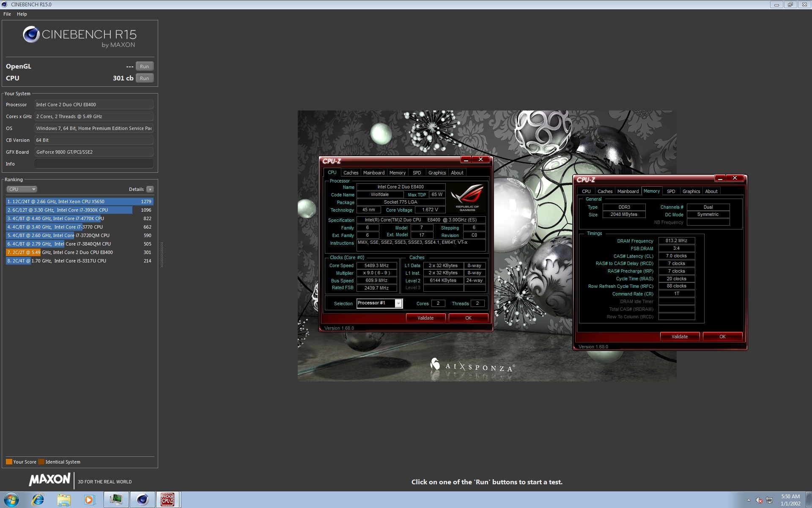Viewport: 812px width, 508px height.
Task: Switch to Cinebench taskbar icon
Action: coord(142,500)
